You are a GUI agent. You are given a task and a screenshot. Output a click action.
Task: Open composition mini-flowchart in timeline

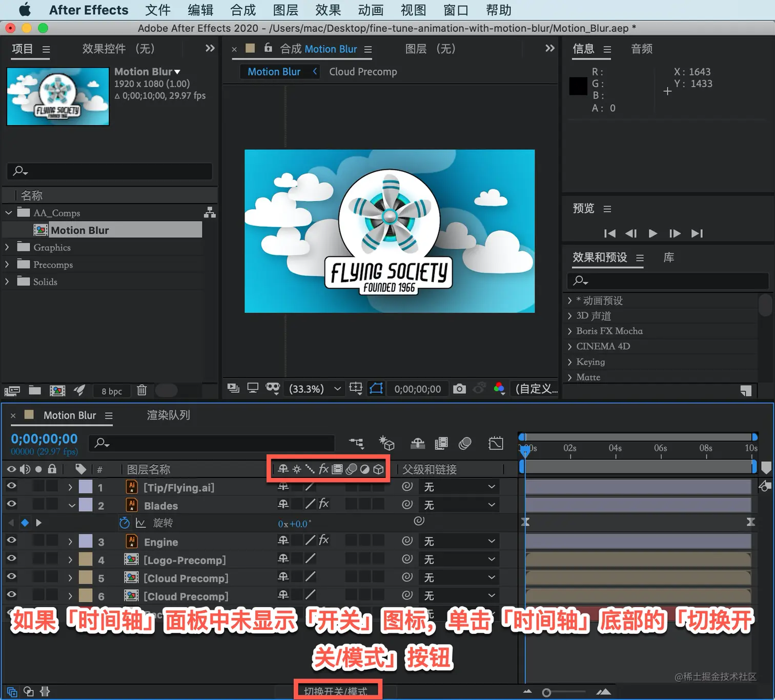[x=357, y=443]
